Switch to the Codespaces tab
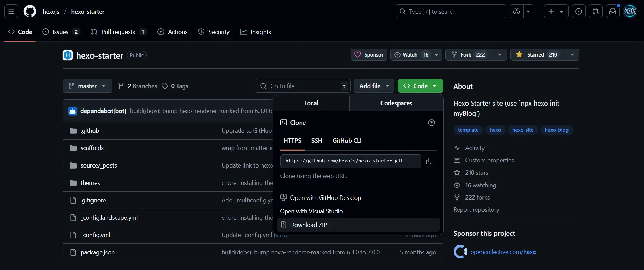The width and height of the screenshot is (644, 270). click(x=396, y=103)
